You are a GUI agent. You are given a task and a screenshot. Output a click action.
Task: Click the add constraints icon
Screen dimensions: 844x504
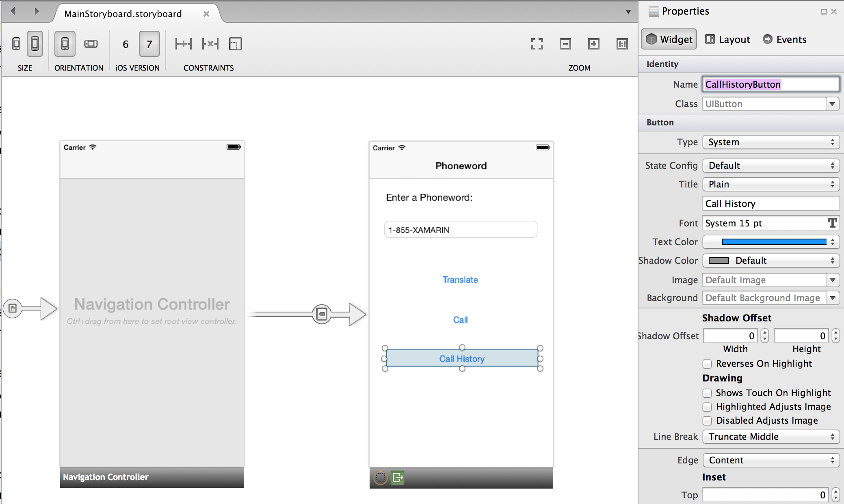[x=183, y=44]
